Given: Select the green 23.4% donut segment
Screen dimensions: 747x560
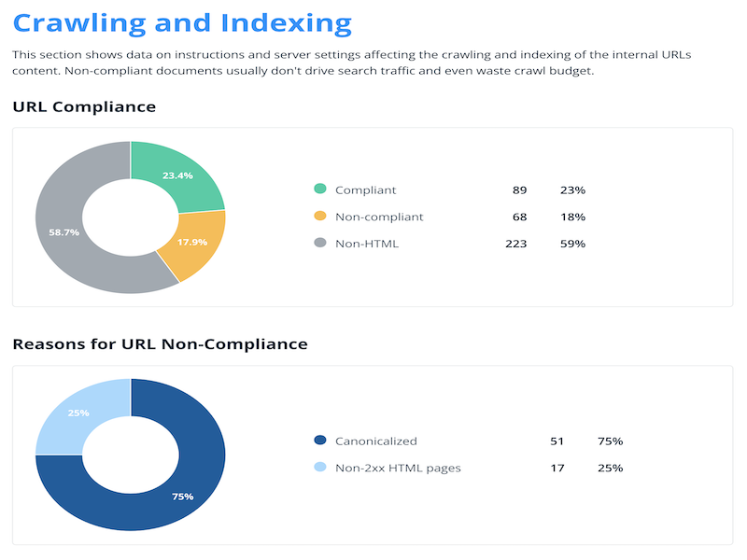Looking at the screenshot, I should (177, 175).
